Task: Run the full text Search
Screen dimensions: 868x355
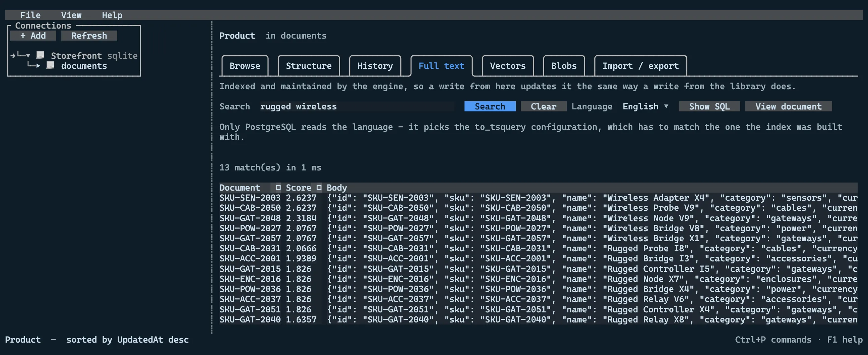Action: [x=490, y=106]
